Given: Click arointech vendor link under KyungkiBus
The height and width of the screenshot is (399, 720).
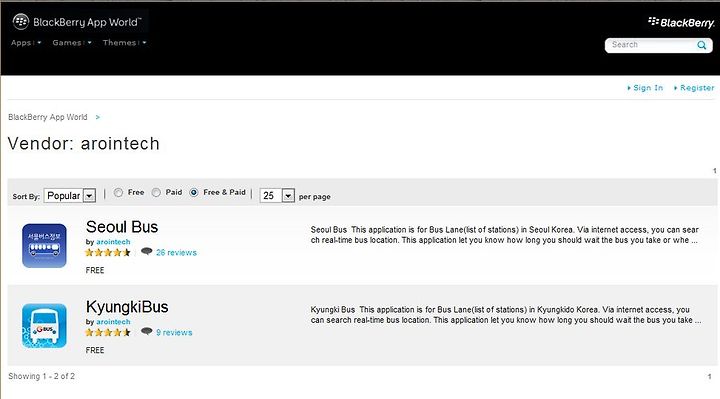Looking at the screenshot, I should tap(113, 321).
